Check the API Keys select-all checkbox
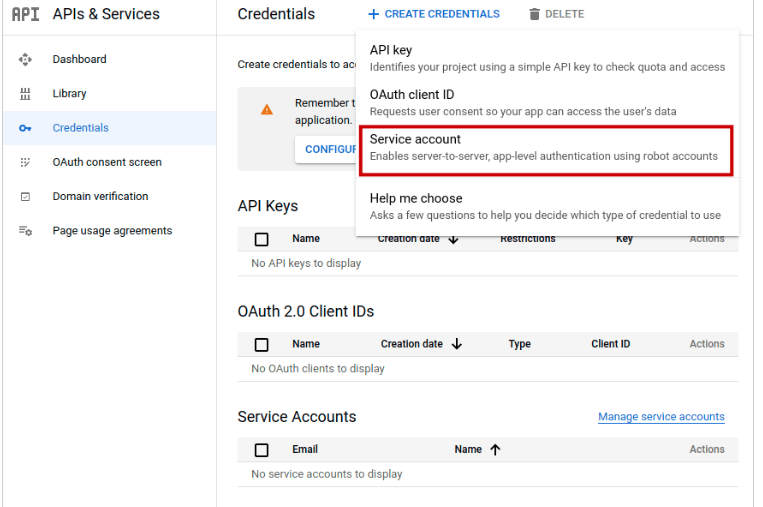Screen dimensions: 763x507 pos(261,239)
